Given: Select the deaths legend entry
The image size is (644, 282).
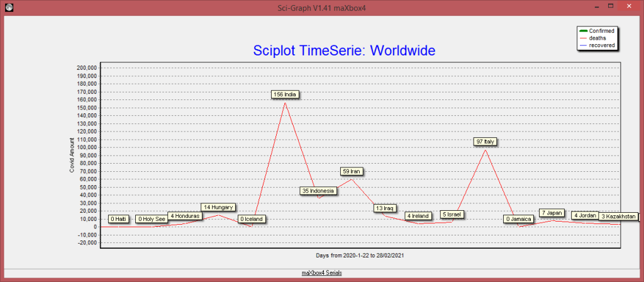Looking at the screenshot, I should [597, 38].
